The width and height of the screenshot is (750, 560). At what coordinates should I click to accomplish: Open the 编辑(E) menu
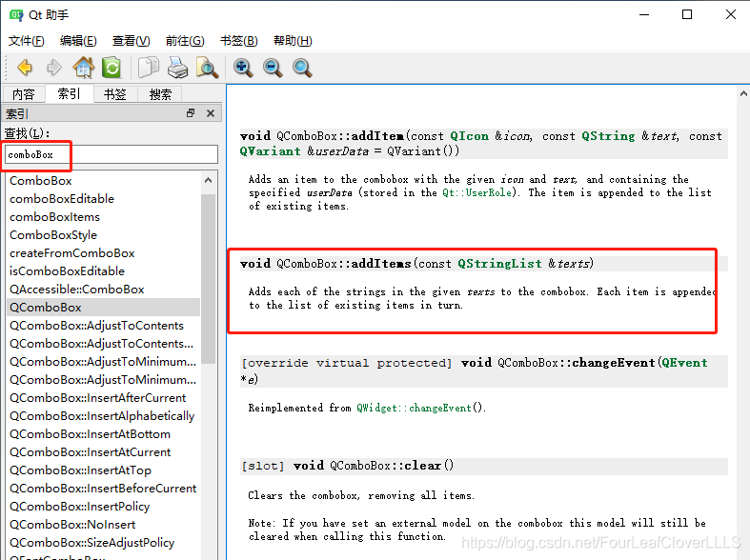[78, 41]
